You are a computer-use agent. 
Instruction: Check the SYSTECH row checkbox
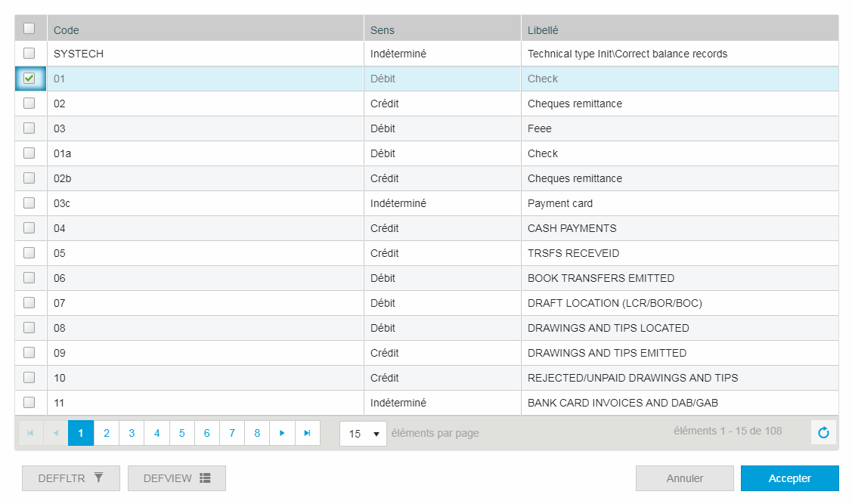29,54
